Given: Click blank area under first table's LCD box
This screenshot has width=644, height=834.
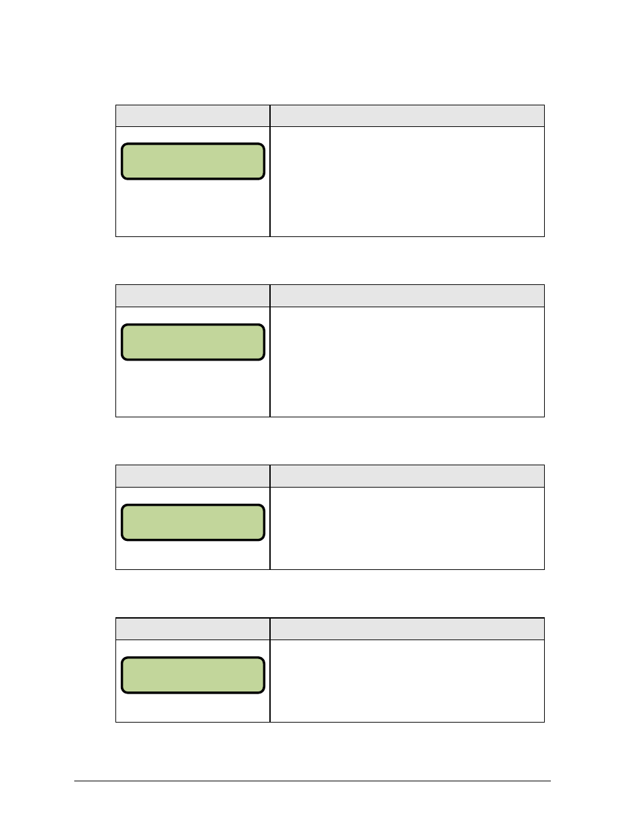Looking at the screenshot, I should [193, 208].
